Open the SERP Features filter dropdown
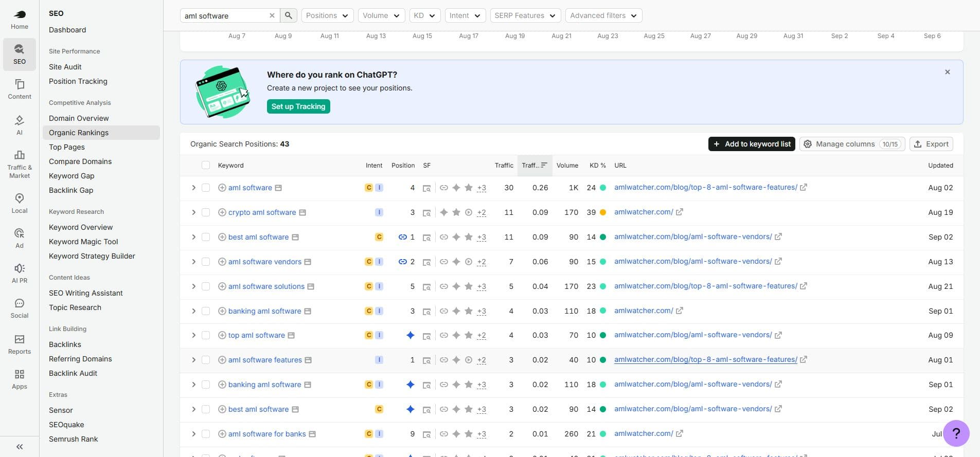 525,15
